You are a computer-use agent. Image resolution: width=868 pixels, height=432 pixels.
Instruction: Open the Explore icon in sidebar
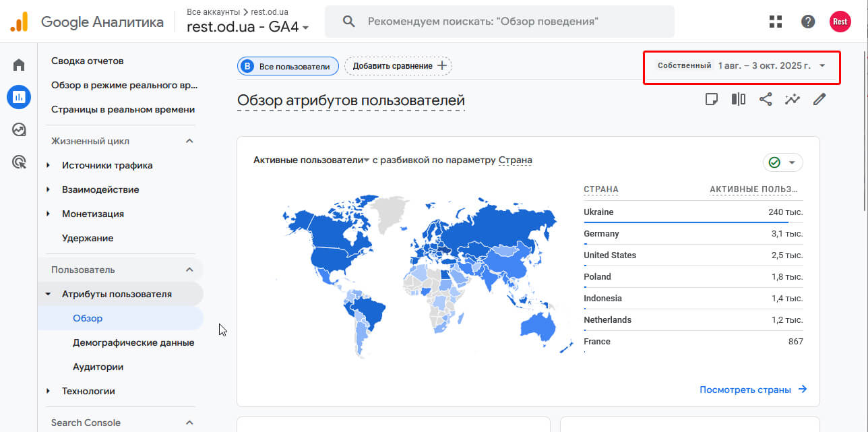point(19,129)
